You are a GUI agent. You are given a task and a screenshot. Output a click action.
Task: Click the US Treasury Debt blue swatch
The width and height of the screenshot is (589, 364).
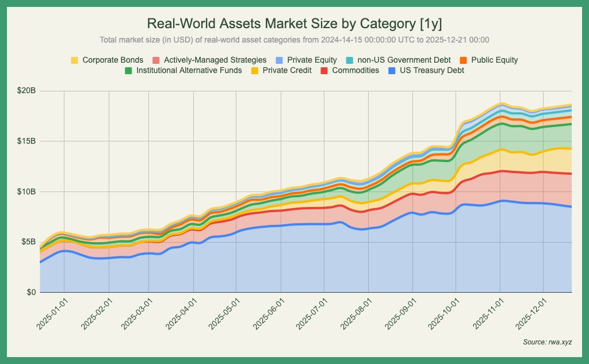point(392,71)
